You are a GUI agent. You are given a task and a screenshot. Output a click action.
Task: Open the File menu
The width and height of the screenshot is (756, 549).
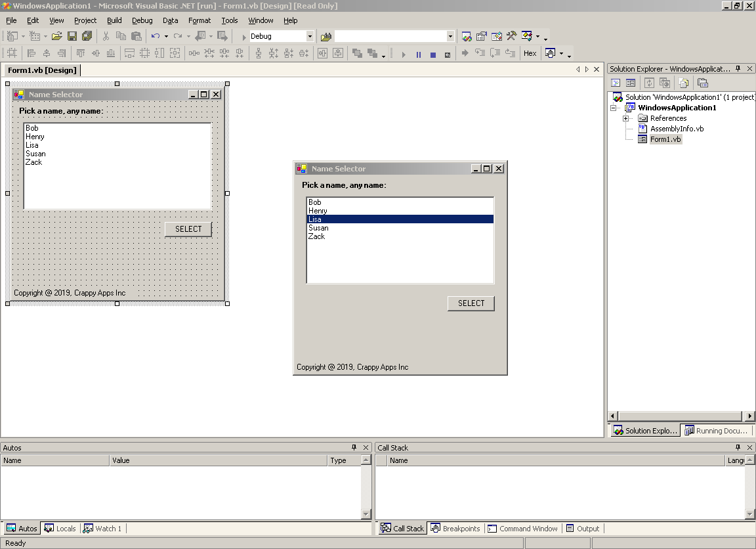point(11,20)
